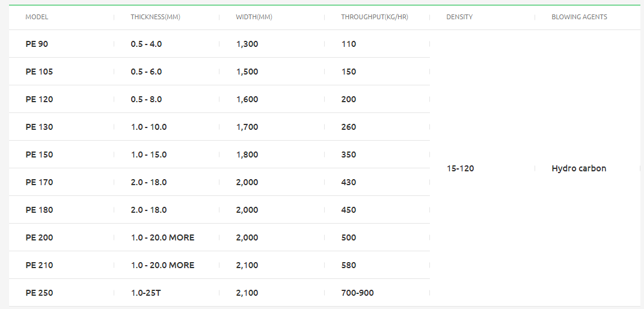Select the PE 130 model cell

[x=39, y=127]
